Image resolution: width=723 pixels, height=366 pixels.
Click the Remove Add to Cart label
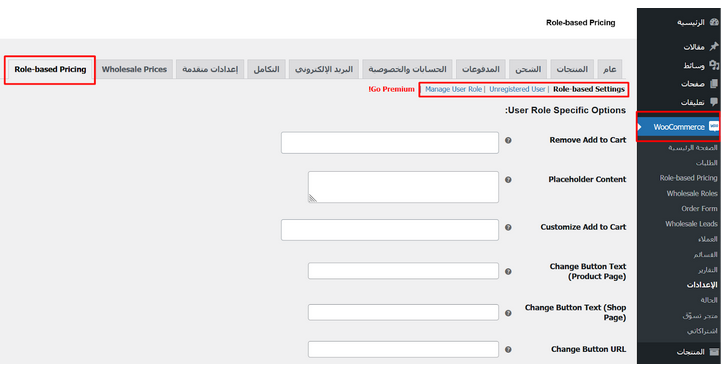(x=587, y=140)
